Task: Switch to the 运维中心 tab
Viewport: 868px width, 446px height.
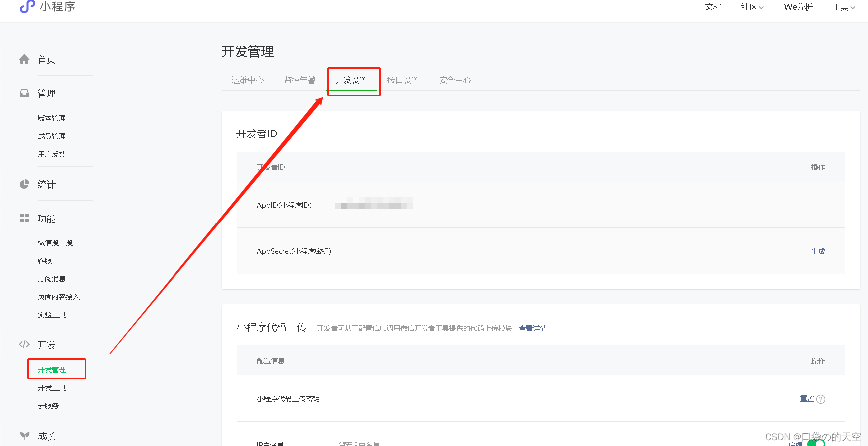Action: pos(247,80)
